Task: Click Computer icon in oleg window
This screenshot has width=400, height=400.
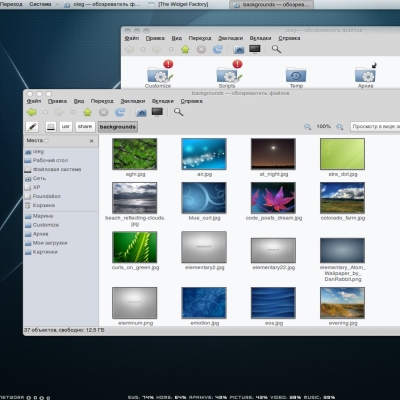Action: tap(255, 49)
